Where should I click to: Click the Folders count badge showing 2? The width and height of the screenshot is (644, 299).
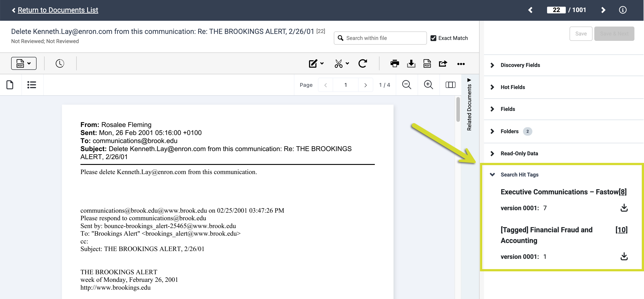527,131
